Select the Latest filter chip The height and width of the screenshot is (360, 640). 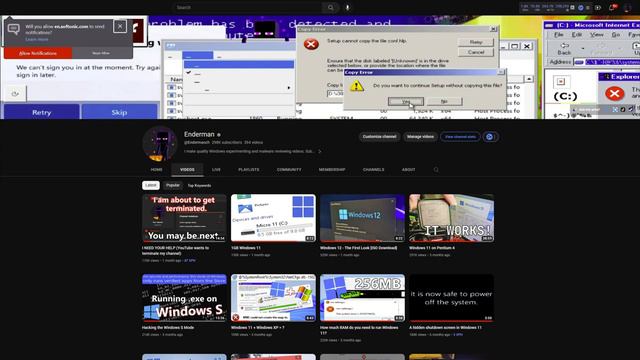pos(151,185)
